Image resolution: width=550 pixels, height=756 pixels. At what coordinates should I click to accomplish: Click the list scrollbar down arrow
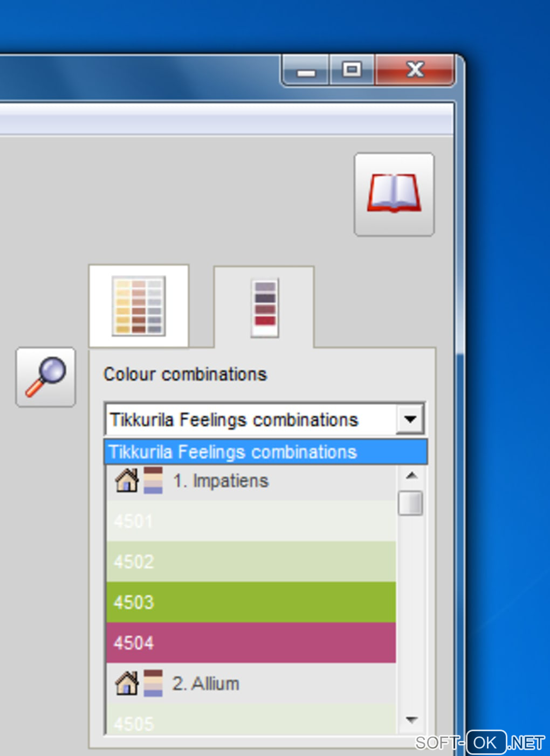click(411, 720)
